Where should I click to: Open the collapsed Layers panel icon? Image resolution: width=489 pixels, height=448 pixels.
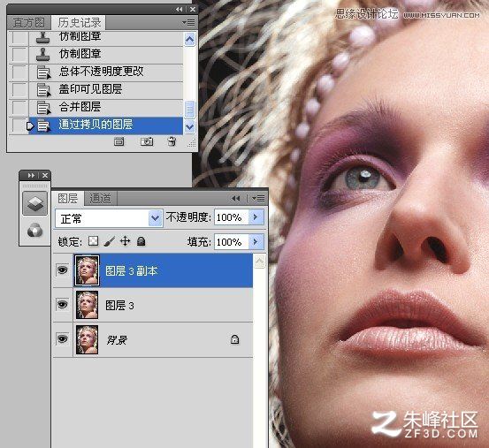point(34,203)
